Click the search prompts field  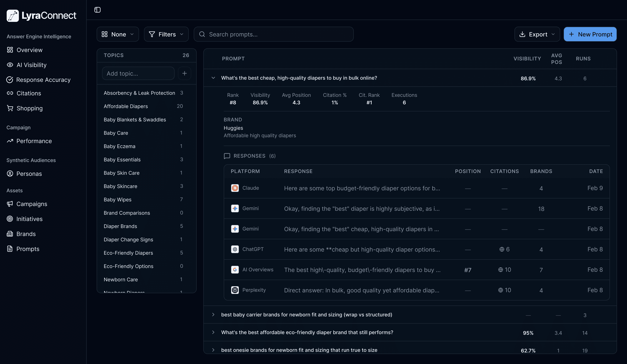273,34
